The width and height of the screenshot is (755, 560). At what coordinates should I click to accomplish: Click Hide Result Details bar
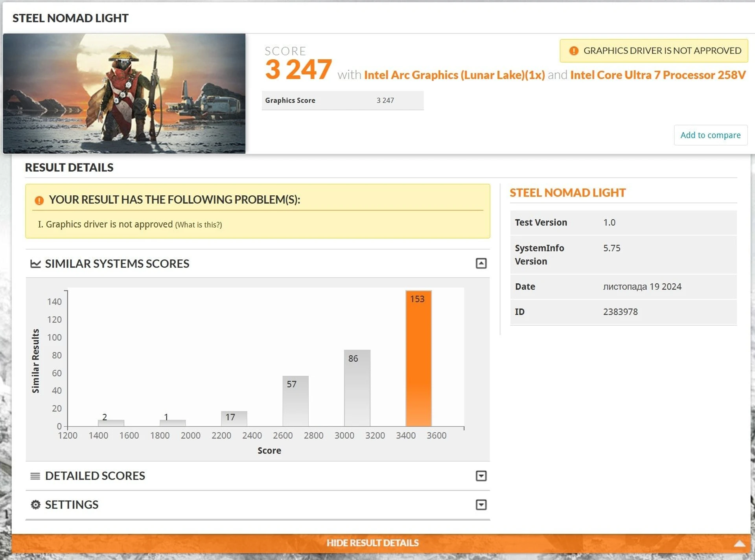pos(381,543)
